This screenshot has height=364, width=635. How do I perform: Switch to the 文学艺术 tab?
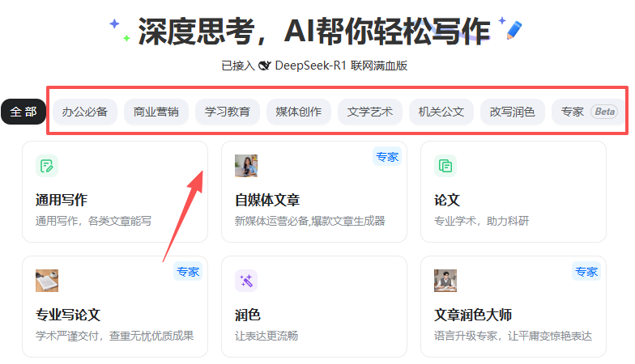coord(369,112)
